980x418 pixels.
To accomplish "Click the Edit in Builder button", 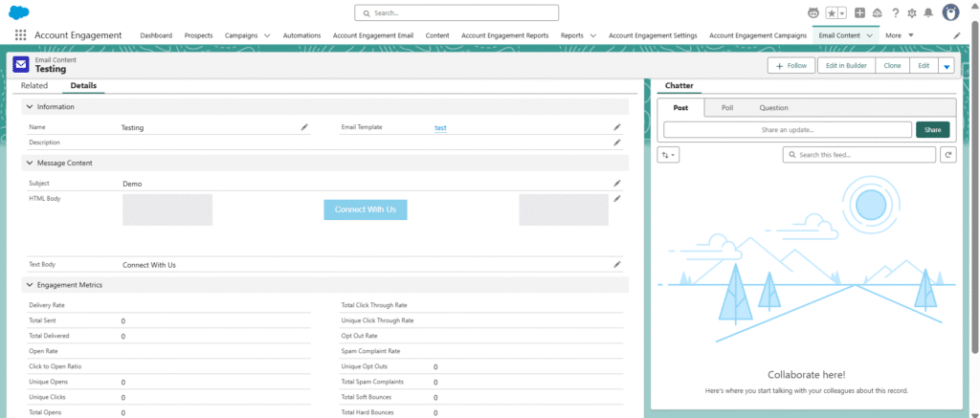I will click(x=846, y=66).
